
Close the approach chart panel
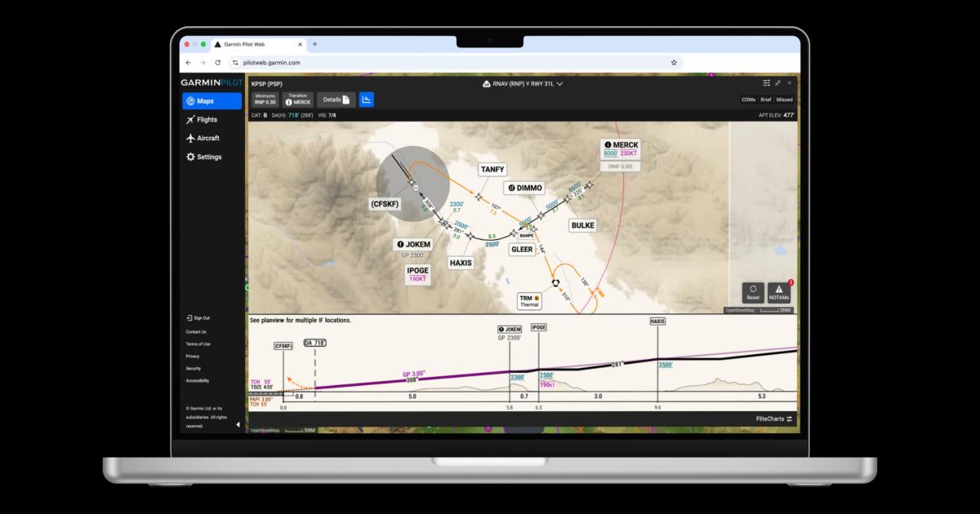[789, 83]
